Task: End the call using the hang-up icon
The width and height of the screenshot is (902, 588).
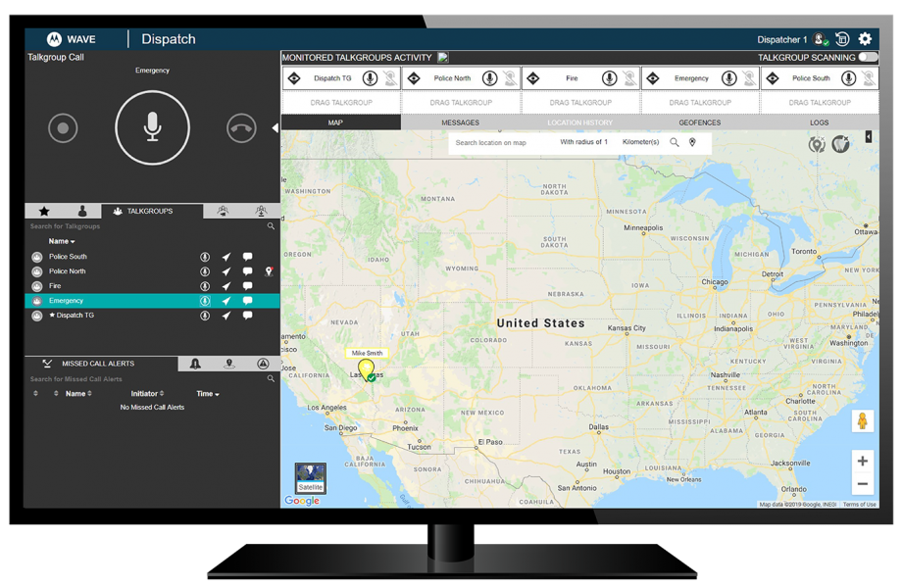Action: [x=240, y=128]
